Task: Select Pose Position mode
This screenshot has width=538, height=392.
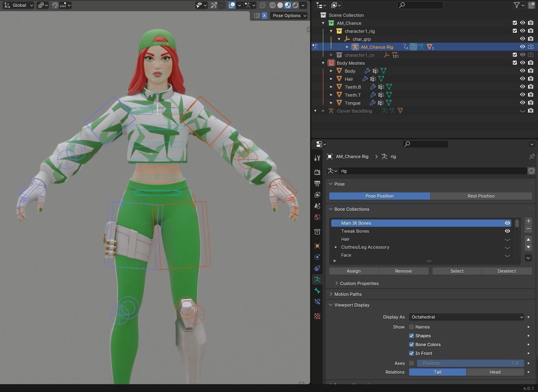Action: (x=380, y=196)
